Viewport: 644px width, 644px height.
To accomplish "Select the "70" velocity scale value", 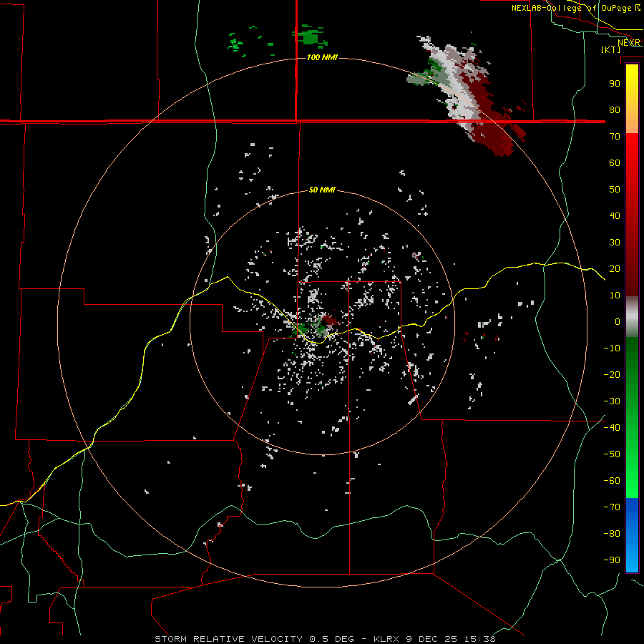I will tap(615, 137).
